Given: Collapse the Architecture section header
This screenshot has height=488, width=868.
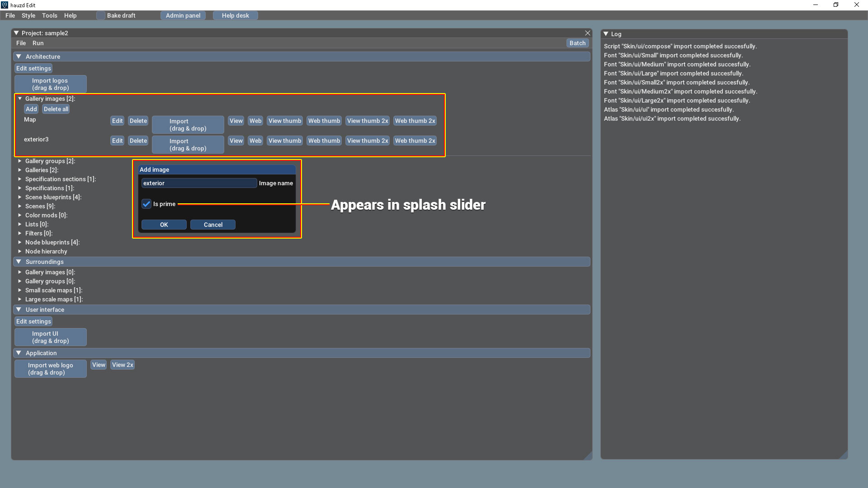Looking at the screenshot, I should [x=19, y=56].
